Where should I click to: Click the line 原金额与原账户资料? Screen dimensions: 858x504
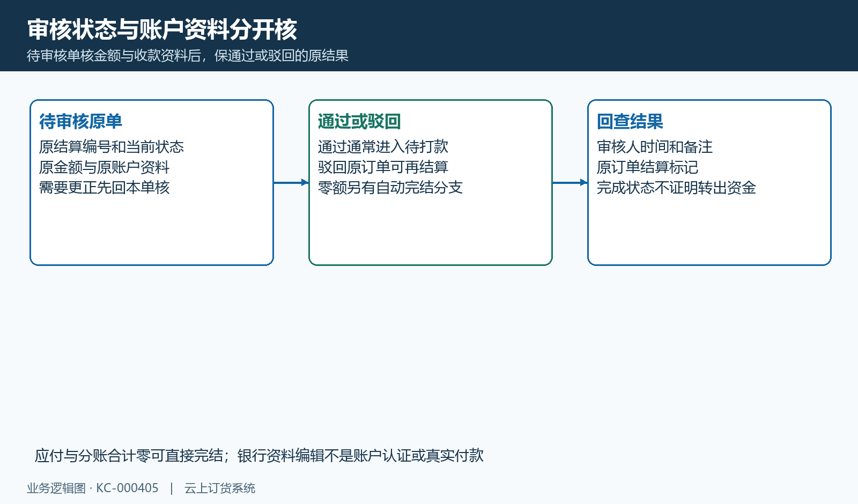click(105, 167)
